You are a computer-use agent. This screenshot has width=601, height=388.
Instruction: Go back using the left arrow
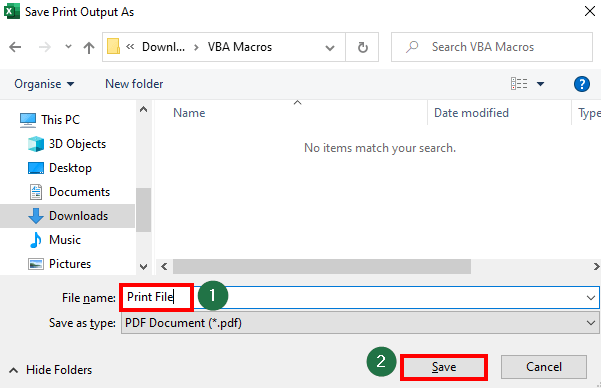pos(15,47)
